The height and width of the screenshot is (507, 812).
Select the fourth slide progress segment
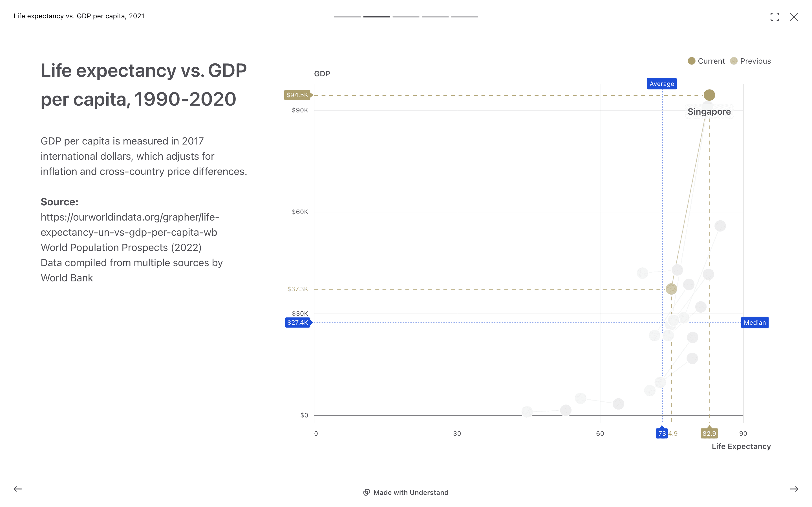click(435, 17)
